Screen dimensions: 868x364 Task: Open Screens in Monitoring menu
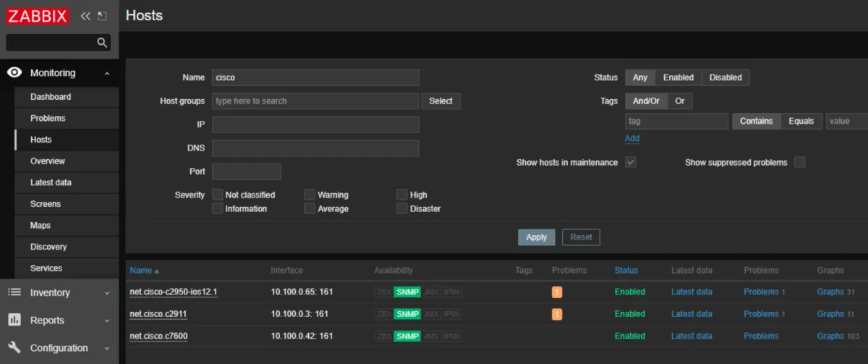(x=66, y=204)
